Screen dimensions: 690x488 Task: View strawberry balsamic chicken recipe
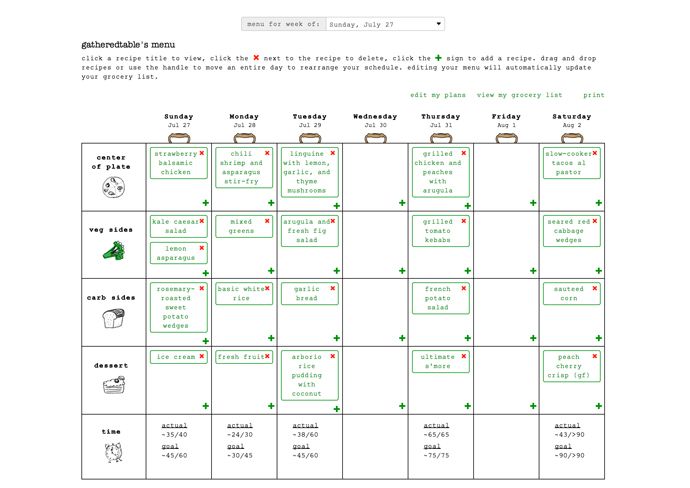coord(176,163)
